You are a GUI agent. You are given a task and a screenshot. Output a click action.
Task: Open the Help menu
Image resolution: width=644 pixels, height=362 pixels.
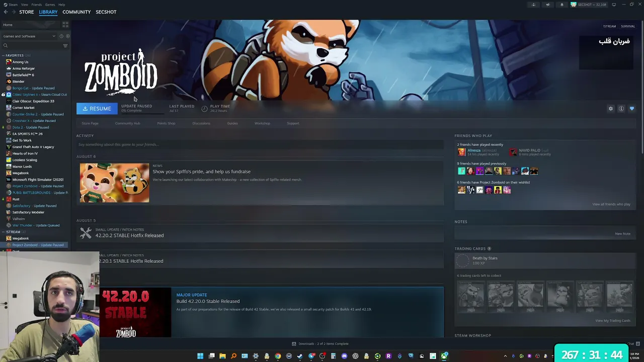point(61,5)
